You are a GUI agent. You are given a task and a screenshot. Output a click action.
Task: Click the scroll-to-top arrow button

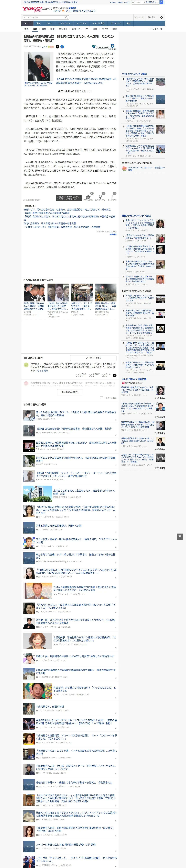tap(180, 536)
